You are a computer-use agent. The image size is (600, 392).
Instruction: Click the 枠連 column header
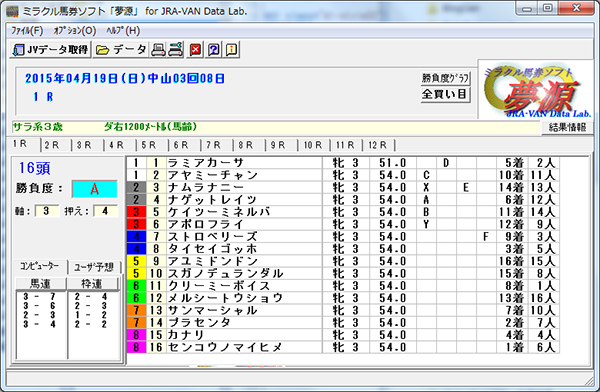coord(92,284)
